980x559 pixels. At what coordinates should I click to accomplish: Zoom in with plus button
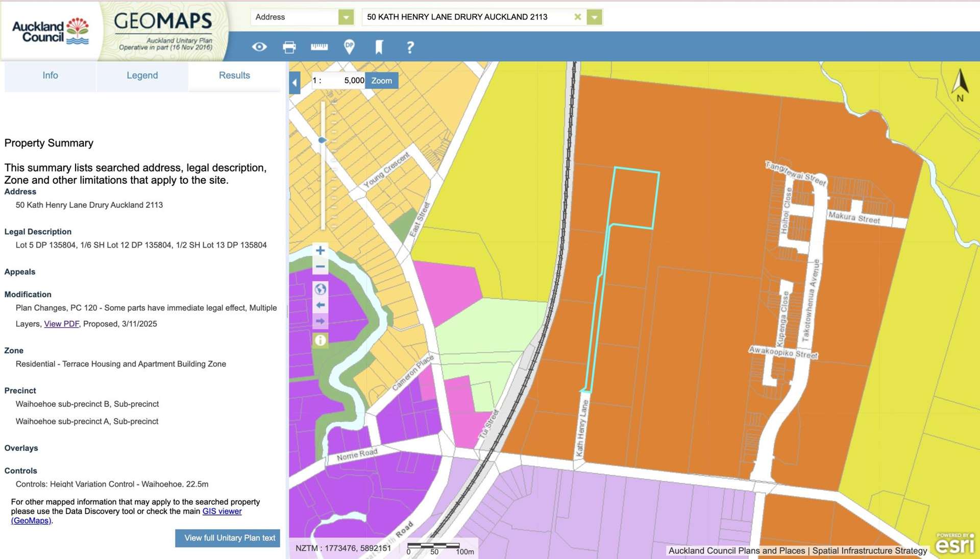click(320, 250)
